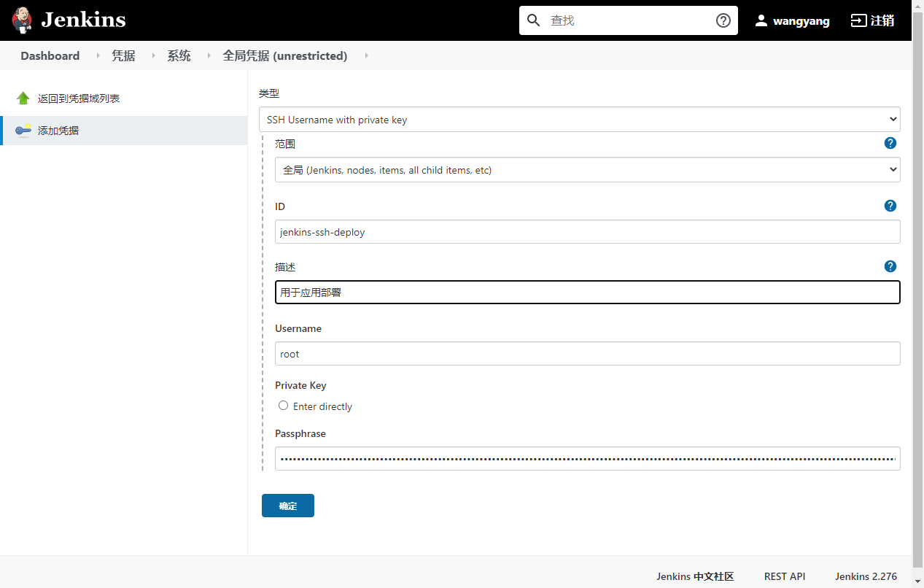Click the 类型 label text

point(269,93)
